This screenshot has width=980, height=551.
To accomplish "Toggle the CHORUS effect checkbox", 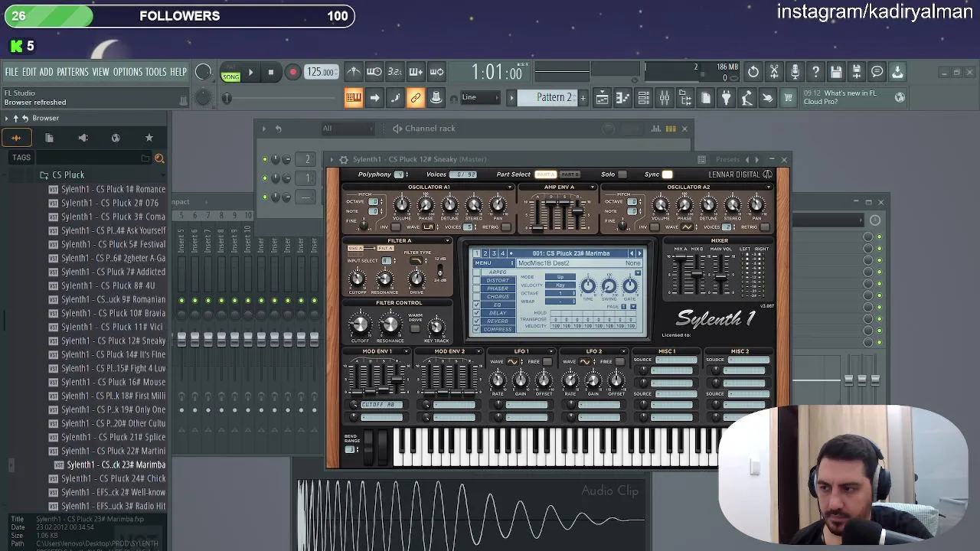I will 476,297.
